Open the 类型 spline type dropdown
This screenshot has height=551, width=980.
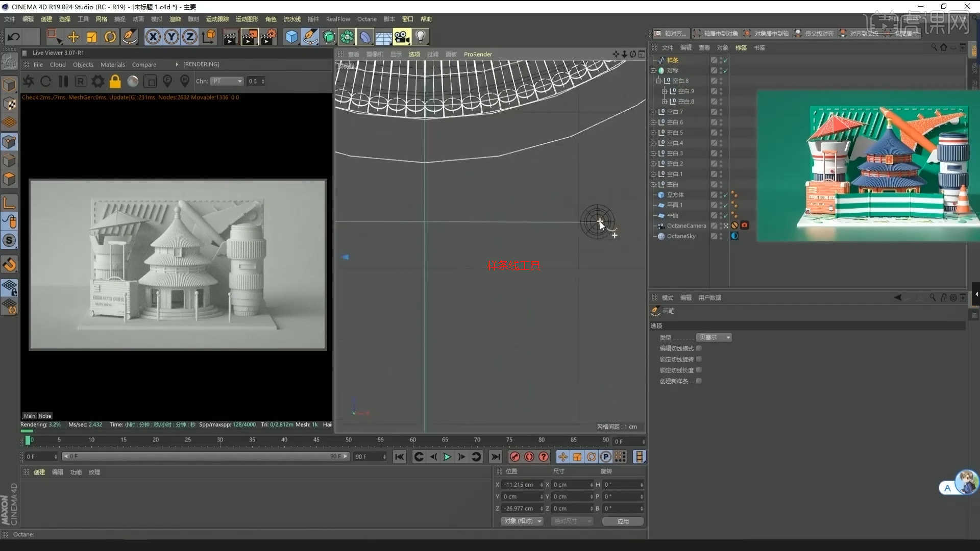click(x=714, y=337)
